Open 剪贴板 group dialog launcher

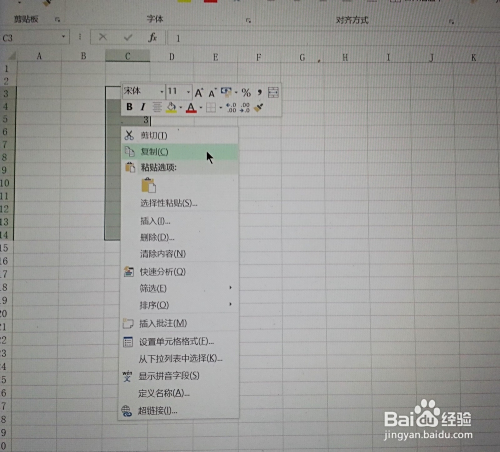(x=57, y=20)
